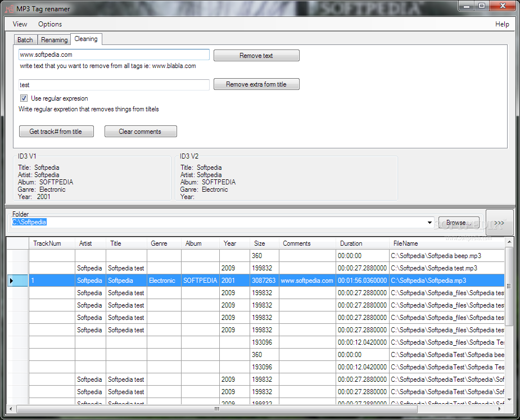Viewport: 520px width, 420px height.
Task: Open the Options menu
Action: coord(50,24)
